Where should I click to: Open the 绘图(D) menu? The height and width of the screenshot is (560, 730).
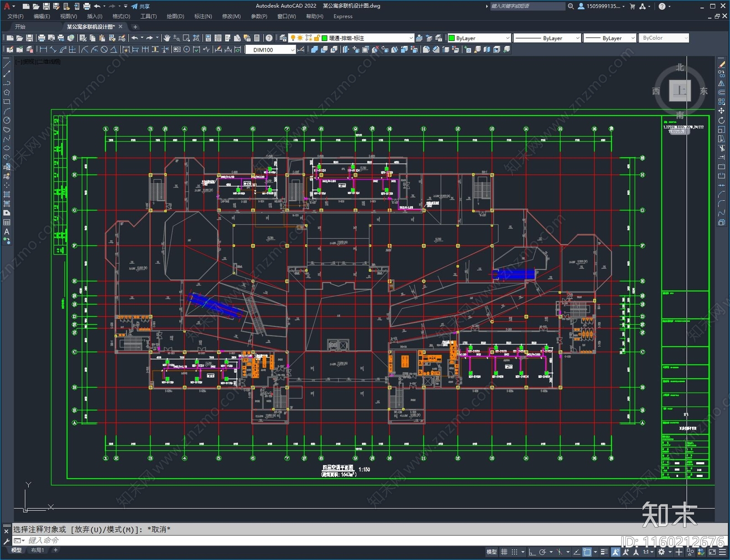175,16
